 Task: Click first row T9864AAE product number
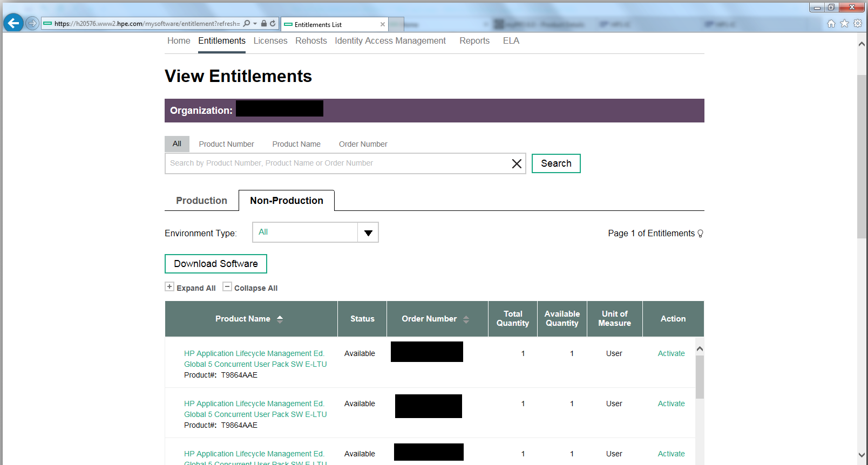point(239,375)
